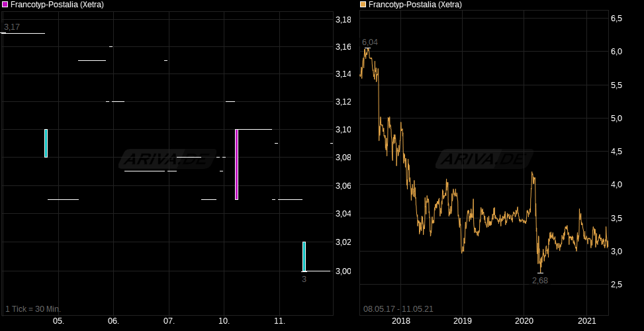Click the orange legend swatch in right chart

363,5
